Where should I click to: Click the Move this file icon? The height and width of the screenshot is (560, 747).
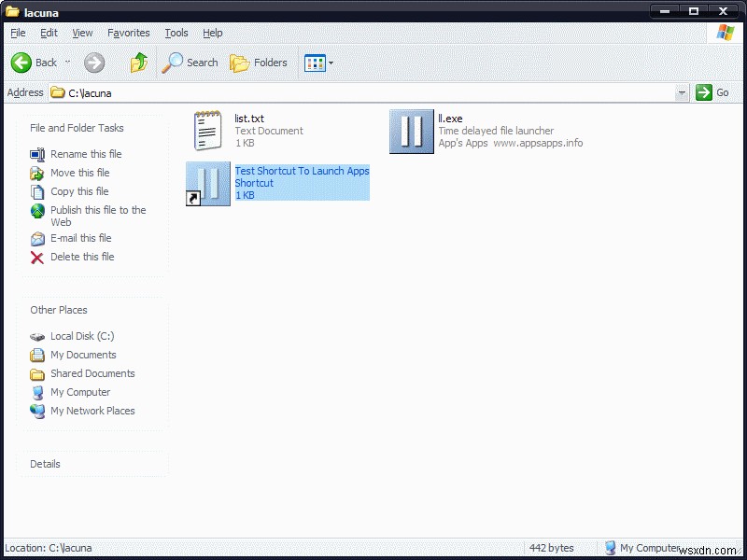pyautogui.click(x=37, y=174)
